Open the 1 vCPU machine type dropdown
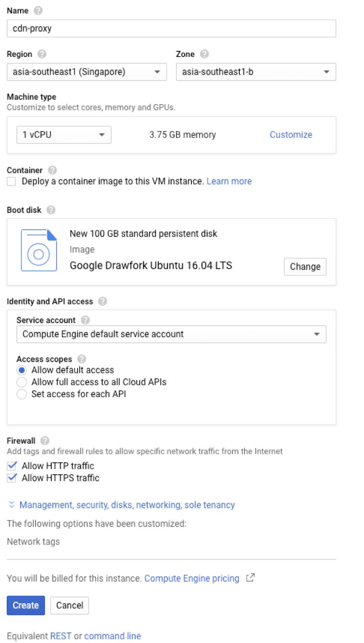This screenshot has height=643, width=364. pos(64,135)
